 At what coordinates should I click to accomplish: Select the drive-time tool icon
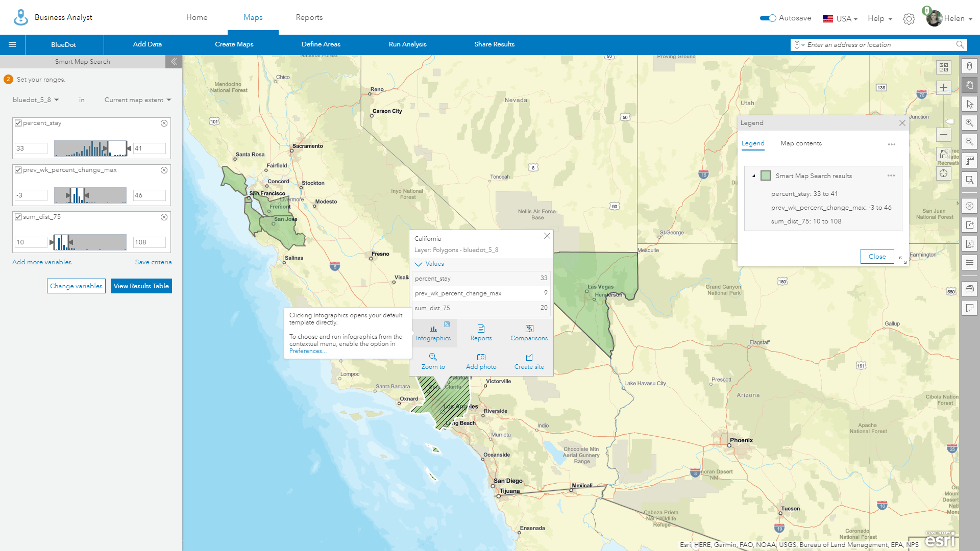(969, 289)
